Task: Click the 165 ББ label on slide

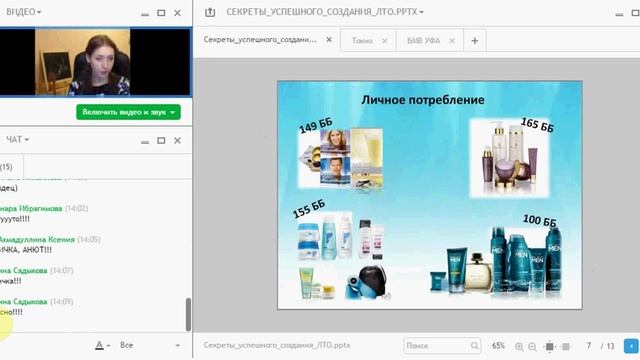Action: 537,125
